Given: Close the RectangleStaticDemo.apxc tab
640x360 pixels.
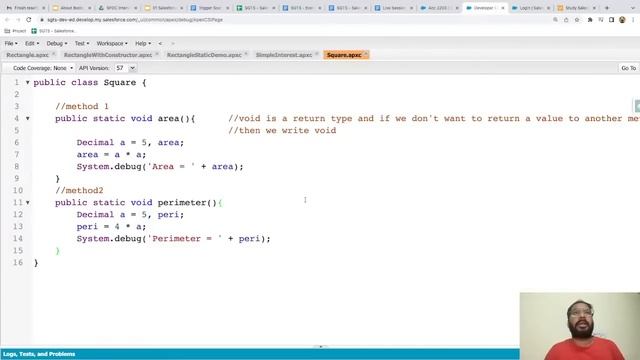Looking at the screenshot, I should (x=246, y=54).
